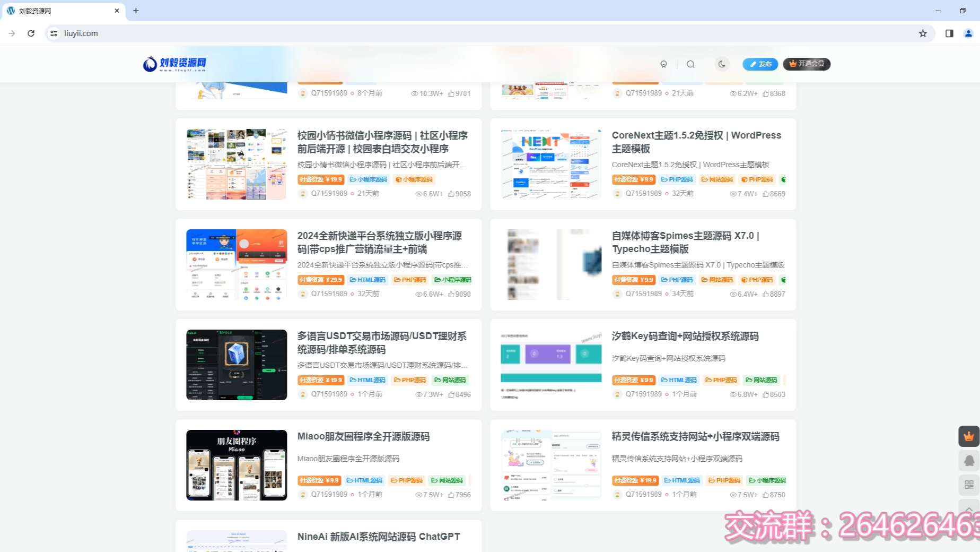Click the CoreNext theme card thumbnail
This screenshot has height=552, width=980.
pos(551,164)
